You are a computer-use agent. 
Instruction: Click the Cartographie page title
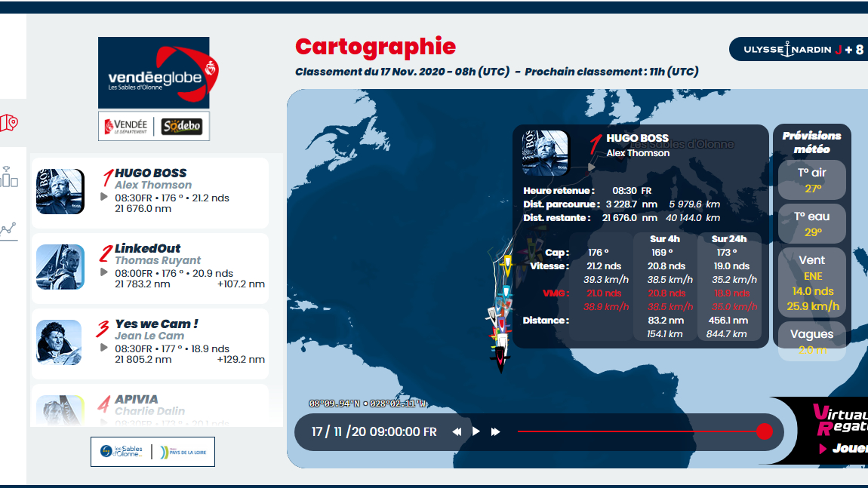point(375,47)
